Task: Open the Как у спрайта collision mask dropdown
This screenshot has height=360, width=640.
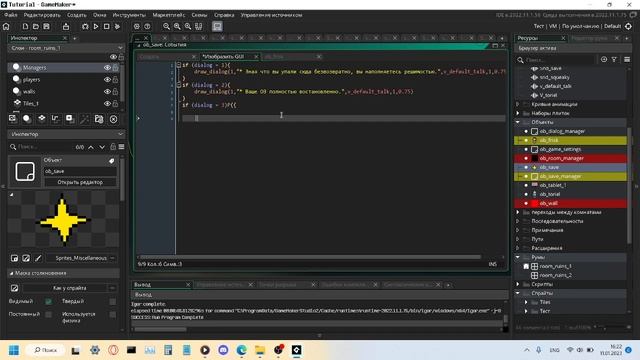Action: coord(69,288)
